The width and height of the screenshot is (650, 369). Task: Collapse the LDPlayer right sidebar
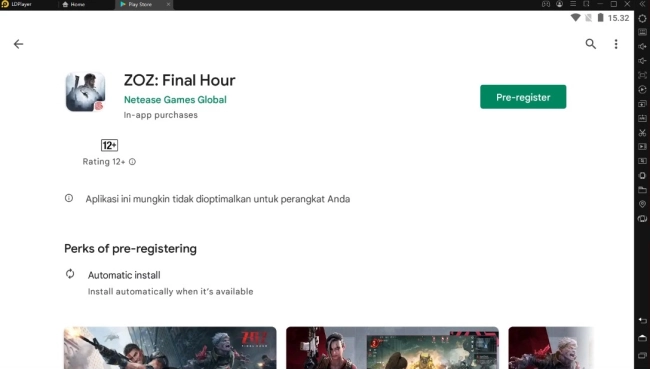click(642, 4)
